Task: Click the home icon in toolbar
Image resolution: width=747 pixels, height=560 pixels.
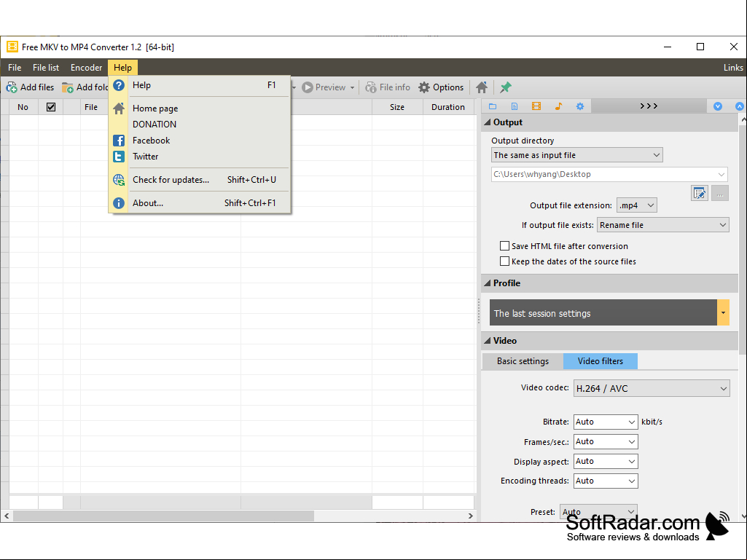Action: 482,87
